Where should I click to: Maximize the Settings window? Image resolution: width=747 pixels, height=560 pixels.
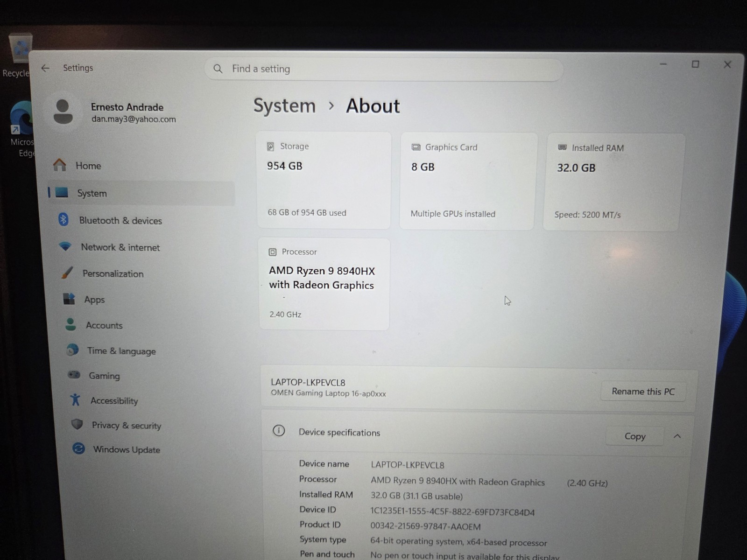(x=695, y=64)
